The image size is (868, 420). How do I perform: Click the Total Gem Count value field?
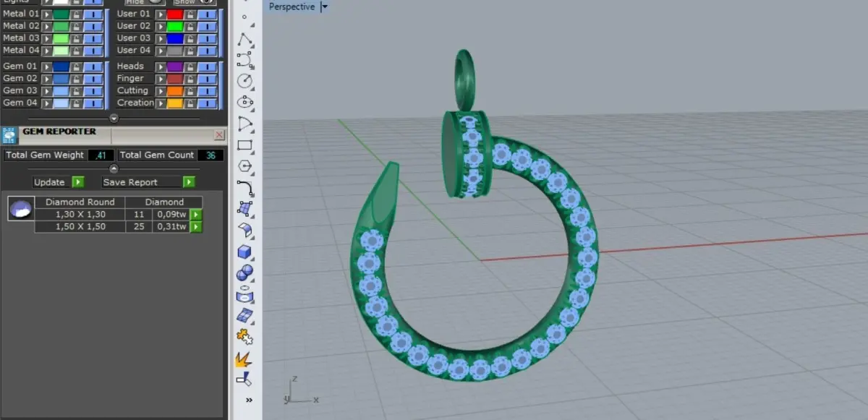coord(210,155)
